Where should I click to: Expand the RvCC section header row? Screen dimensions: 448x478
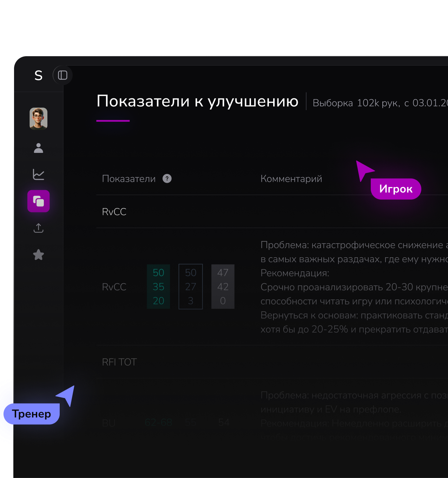(x=114, y=212)
